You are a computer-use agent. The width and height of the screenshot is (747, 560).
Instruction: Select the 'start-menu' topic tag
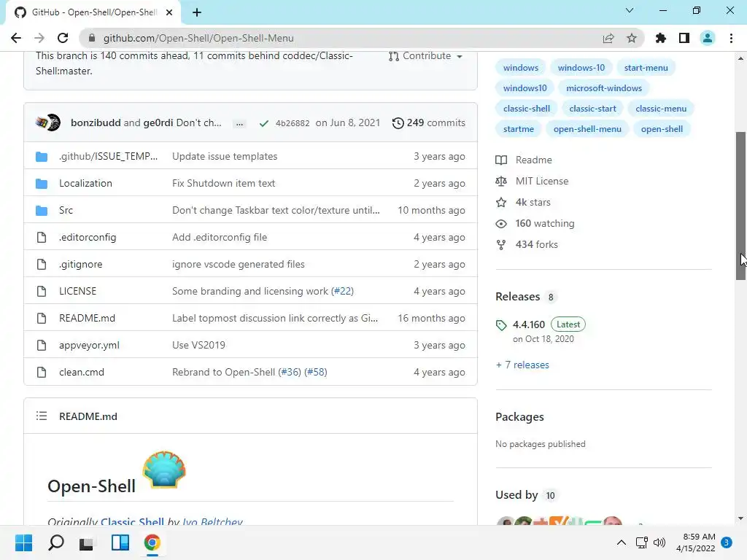click(x=646, y=68)
